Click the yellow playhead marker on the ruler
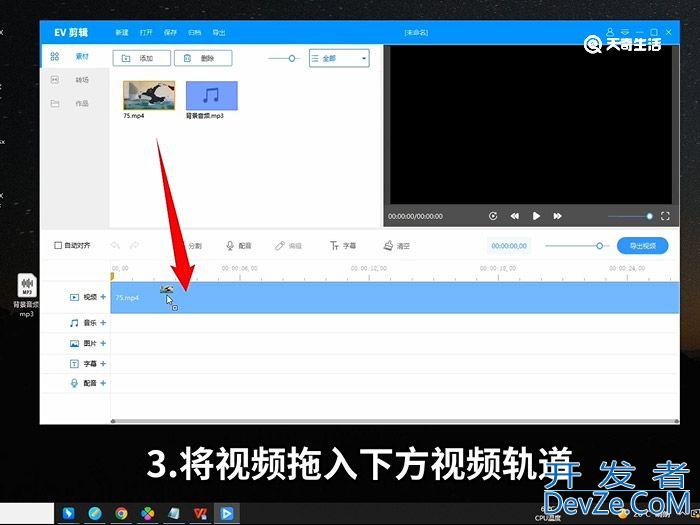Screen dimensions: 700x525 click(112, 276)
